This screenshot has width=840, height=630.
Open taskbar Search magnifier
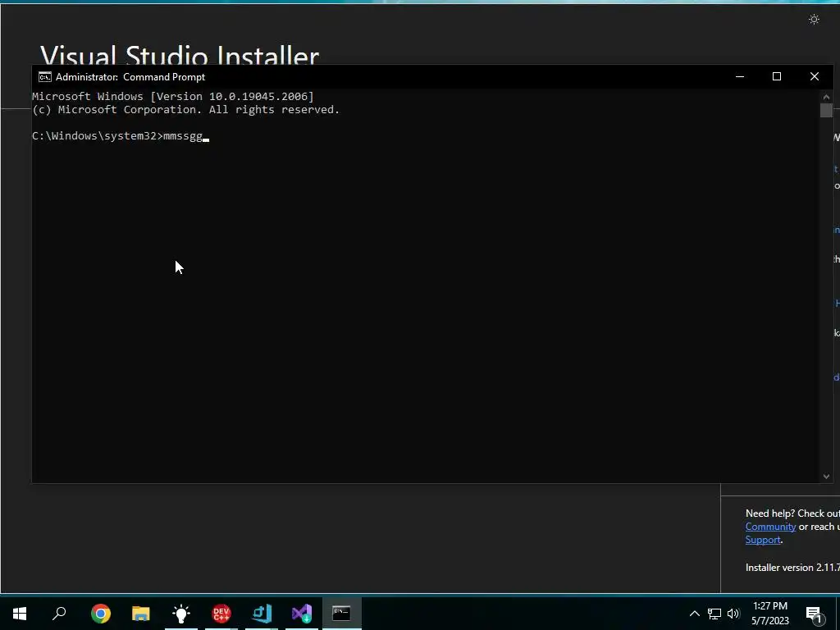59,614
